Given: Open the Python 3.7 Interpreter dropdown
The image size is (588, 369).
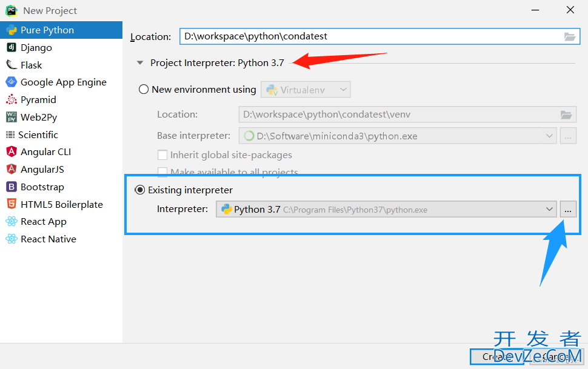Looking at the screenshot, I should coord(386,209).
